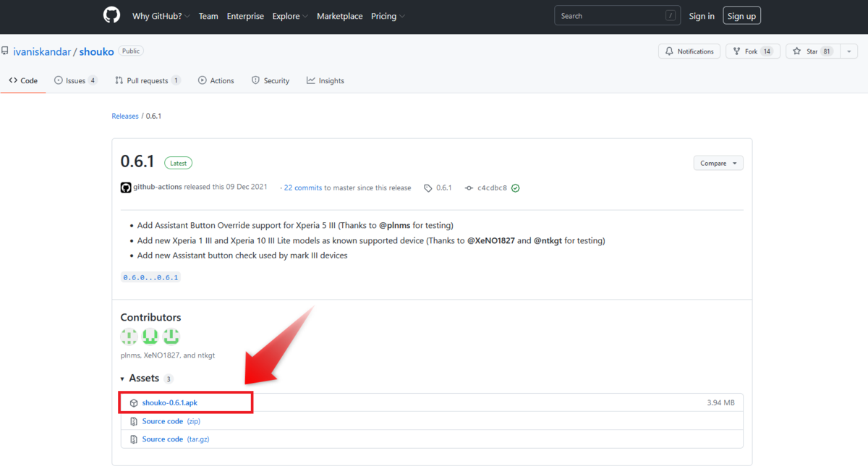Switch to the Insights tab

point(325,80)
